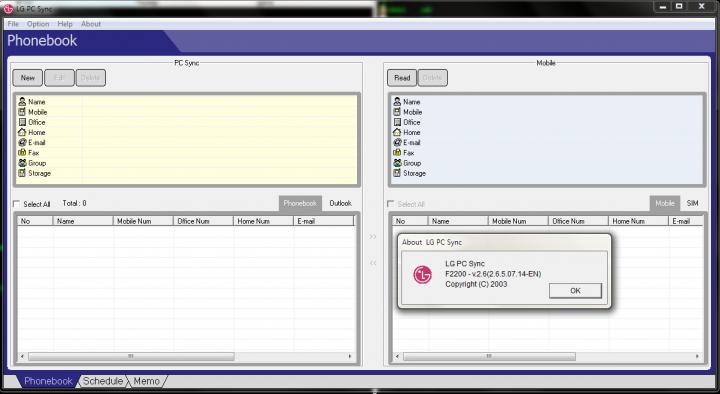Click the New contact button
This screenshot has width=720, height=394.
pos(28,78)
